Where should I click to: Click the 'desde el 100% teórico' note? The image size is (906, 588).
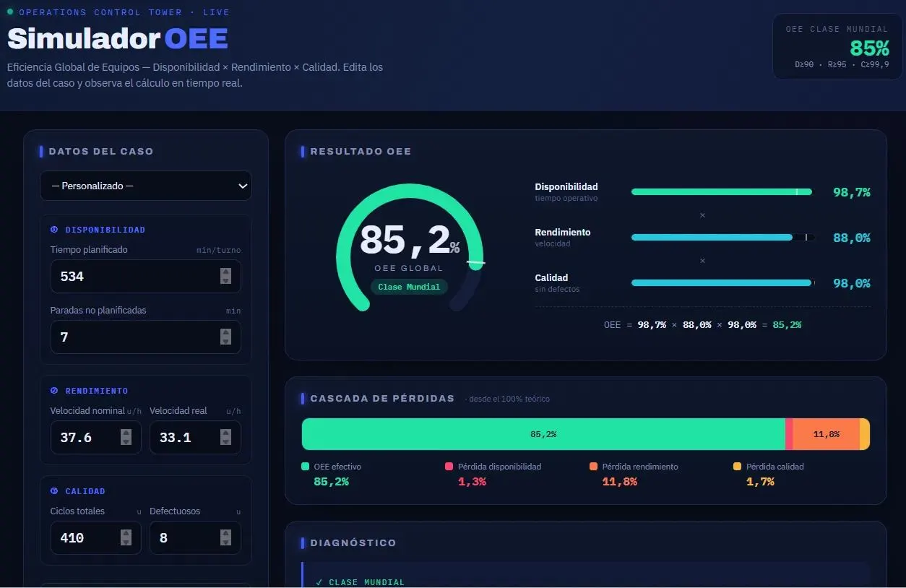507,399
